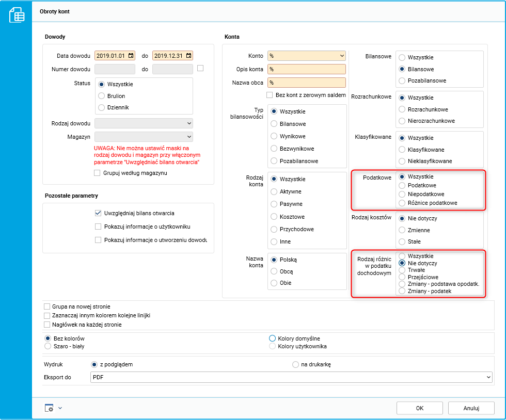Select Podatkowe radio option
This screenshot has height=420, width=506.
402,185
